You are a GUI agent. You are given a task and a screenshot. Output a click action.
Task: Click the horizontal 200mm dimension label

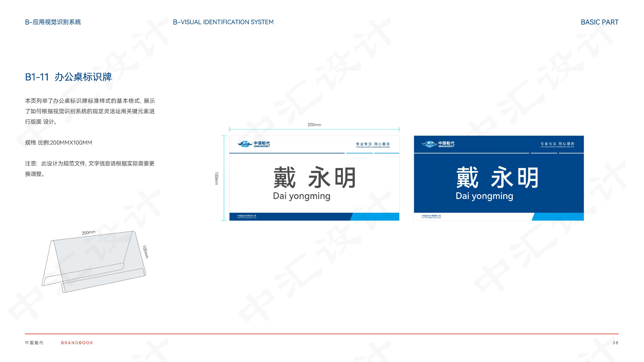pos(314,125)
